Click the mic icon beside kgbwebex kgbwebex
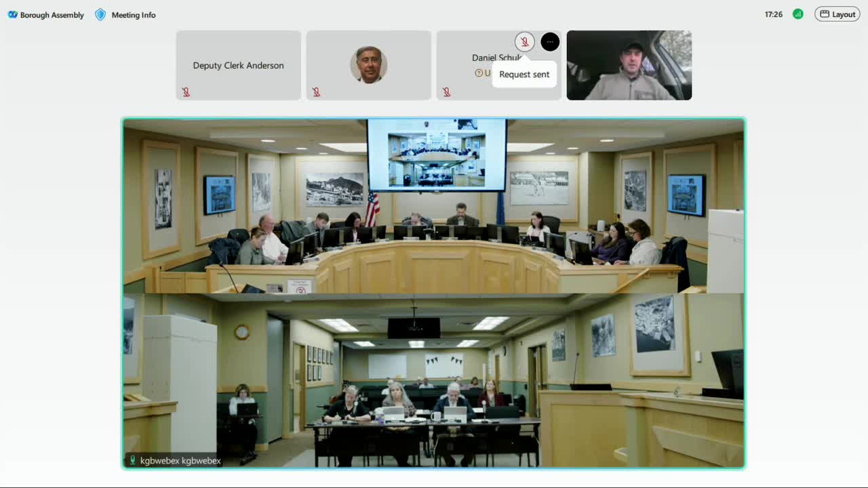868x488 pixels. 133,461
